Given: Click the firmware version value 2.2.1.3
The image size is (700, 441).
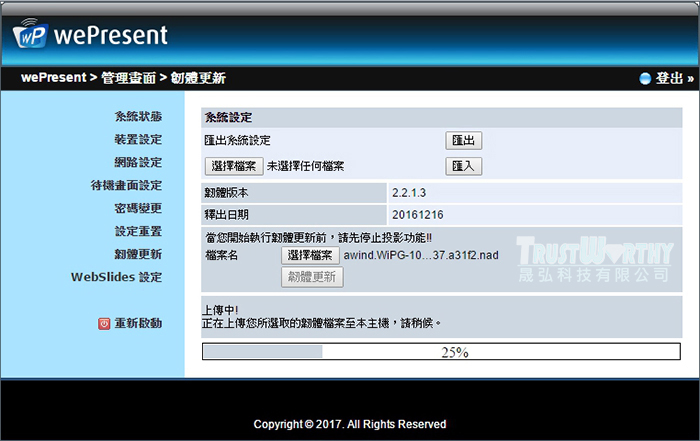Looking at the screenshot, I should coord(409,193).
